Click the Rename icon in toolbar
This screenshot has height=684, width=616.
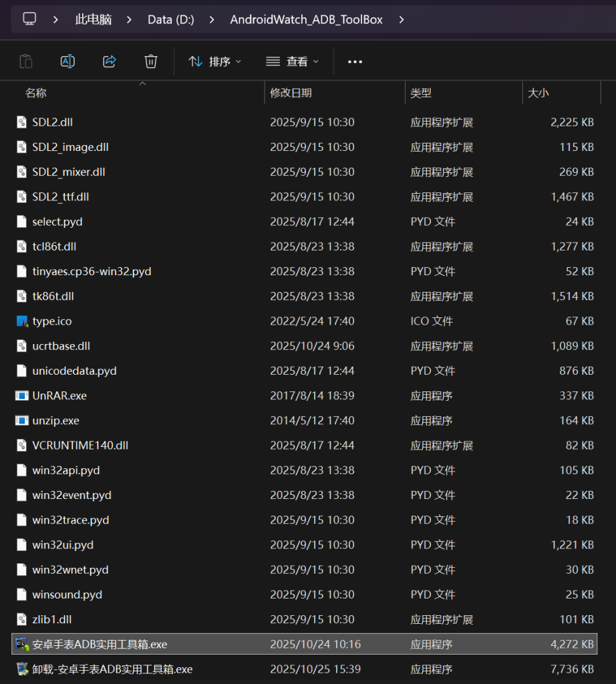(67, 61)
